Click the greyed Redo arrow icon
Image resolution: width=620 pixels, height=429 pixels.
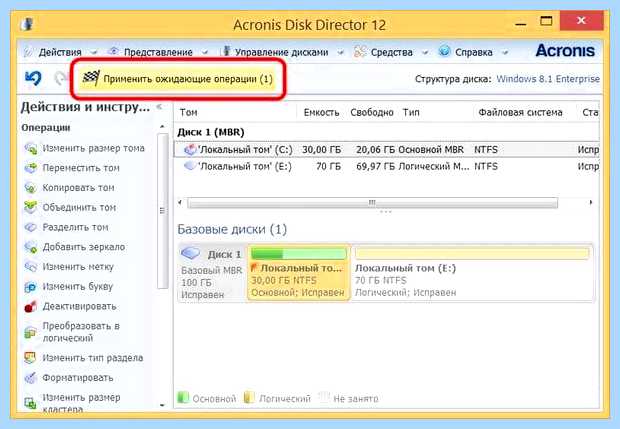(x=59, y=78)
